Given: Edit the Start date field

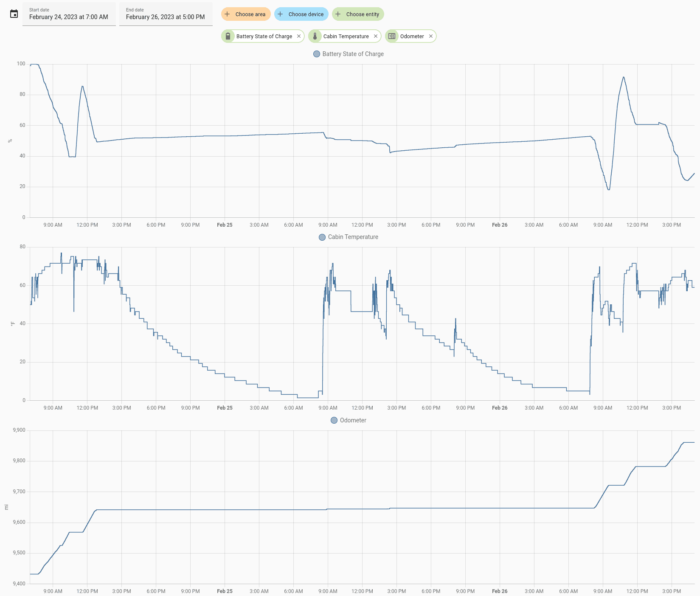Looking at the screenshot, I should [x=69, y=14].
